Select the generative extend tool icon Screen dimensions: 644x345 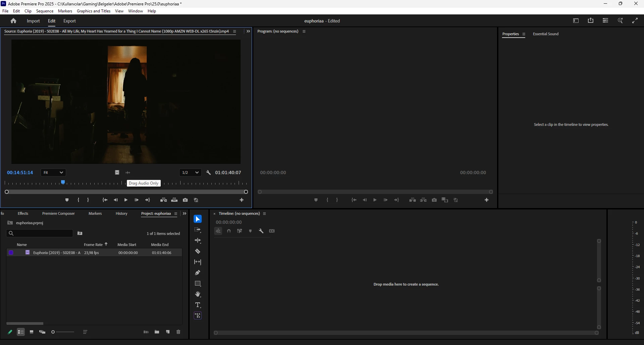tap(198, 315)
